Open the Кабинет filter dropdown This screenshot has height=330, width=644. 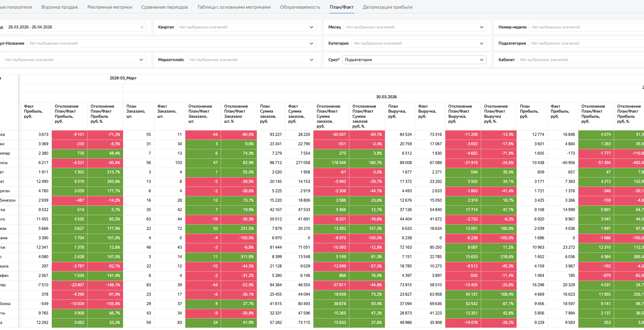(x=580, y=60)
